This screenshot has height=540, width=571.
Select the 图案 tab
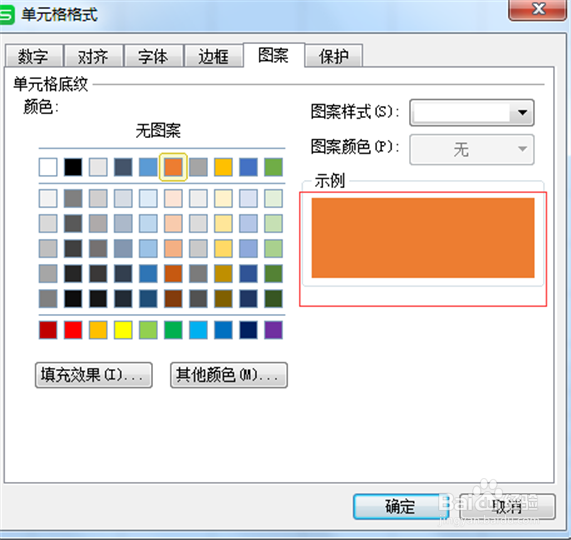coord(273,55)
